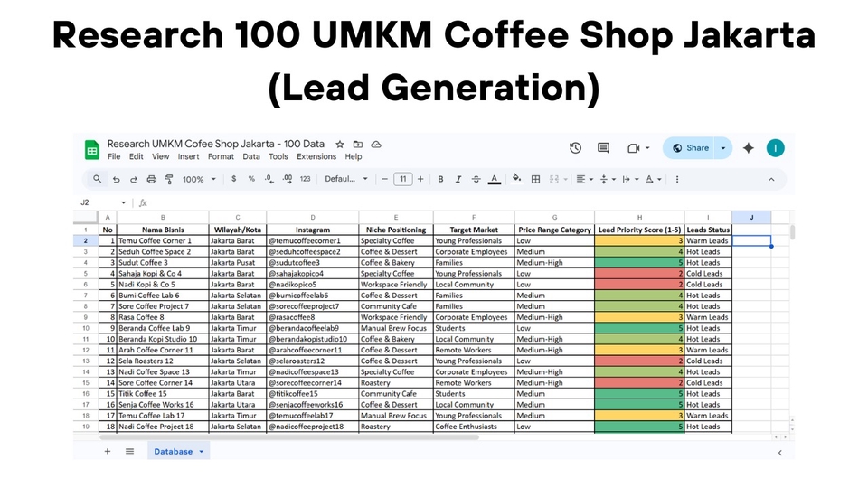Open the Default font dropdown
This screenshot has width=868, height=488.
click(346, 179)
